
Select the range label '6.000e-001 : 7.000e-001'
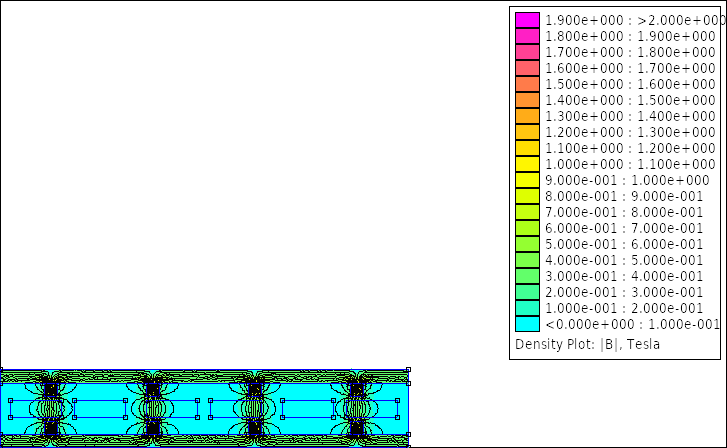tap(624, 228)
